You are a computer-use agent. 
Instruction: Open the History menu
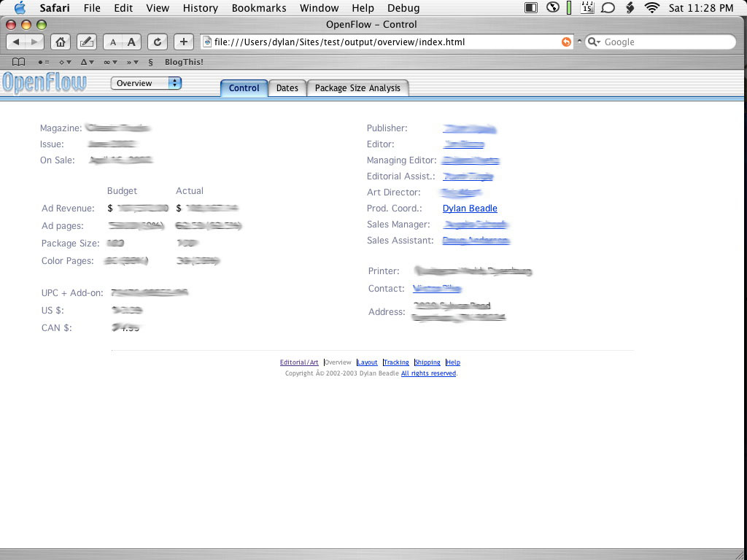[x=200, y=8]
